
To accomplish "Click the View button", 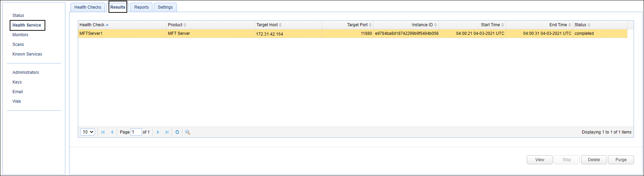I will pos(539,160).
